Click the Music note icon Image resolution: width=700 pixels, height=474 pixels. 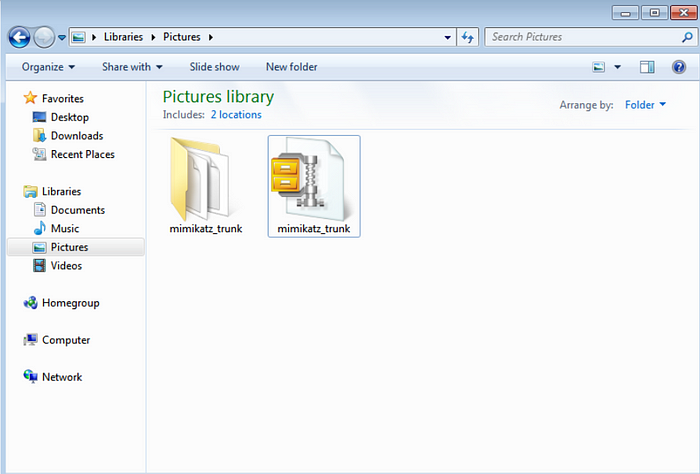pyautogui.click(x=39, y=228)
